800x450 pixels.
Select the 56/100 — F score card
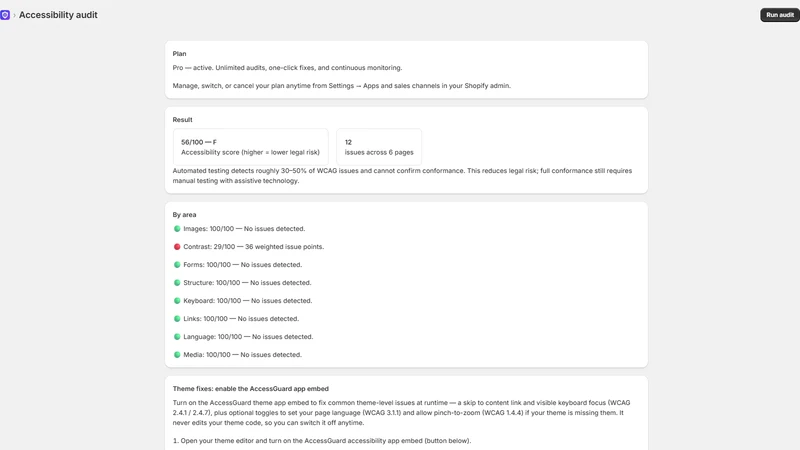point(251,147)
